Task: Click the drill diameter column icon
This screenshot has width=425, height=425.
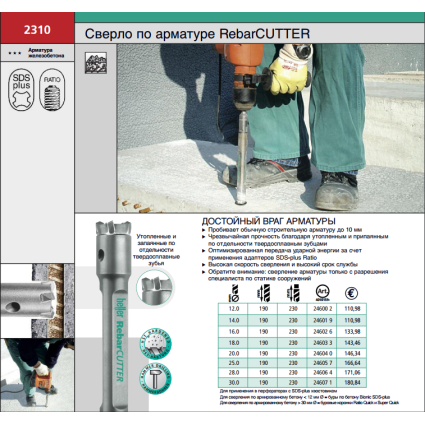Action: 234,293
